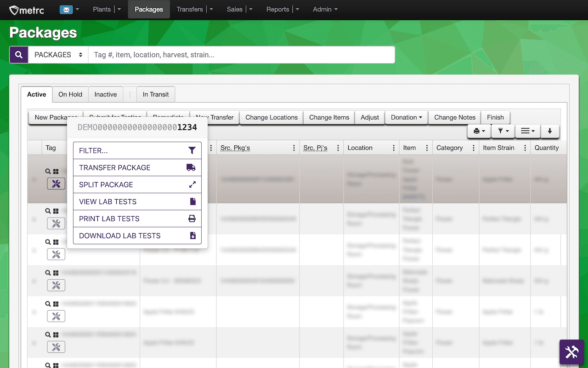Sort by the Quantity column header
The width and height of the screenshot is (588, 368).
pyautogui.click(x=547, y=148)
